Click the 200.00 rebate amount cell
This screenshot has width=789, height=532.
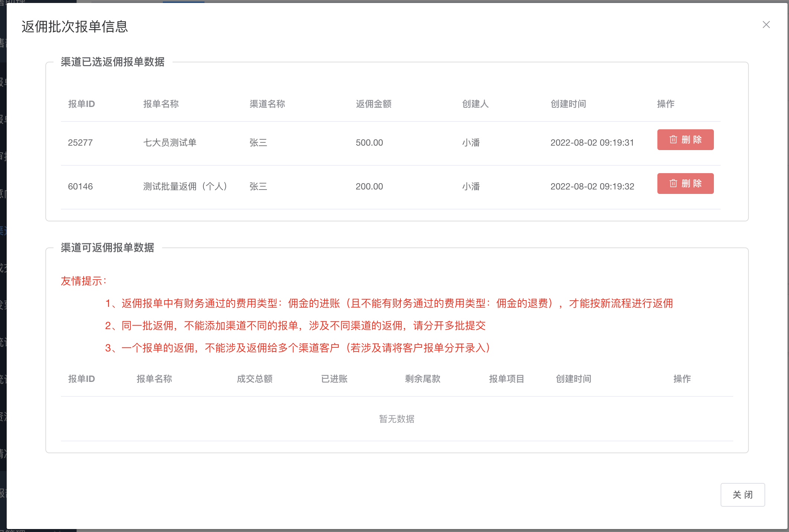click(369, 186)
